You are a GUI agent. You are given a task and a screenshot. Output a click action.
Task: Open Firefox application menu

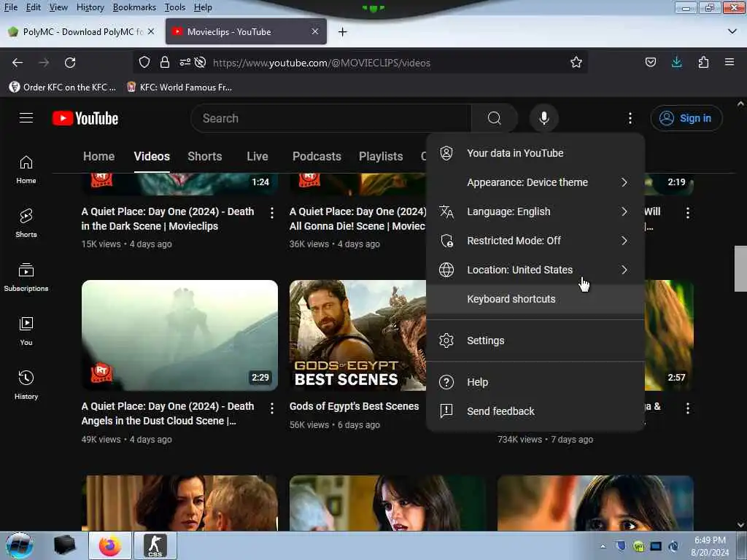point(729,63)
